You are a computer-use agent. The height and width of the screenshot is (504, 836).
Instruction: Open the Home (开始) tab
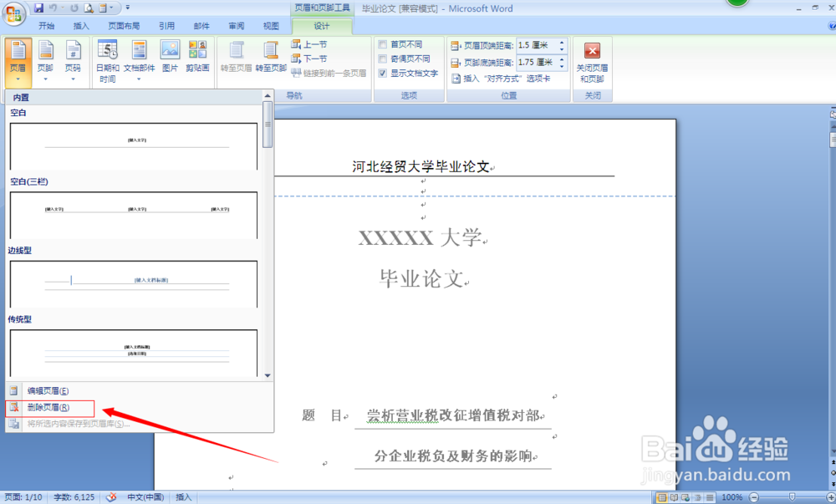coord(46,26)
